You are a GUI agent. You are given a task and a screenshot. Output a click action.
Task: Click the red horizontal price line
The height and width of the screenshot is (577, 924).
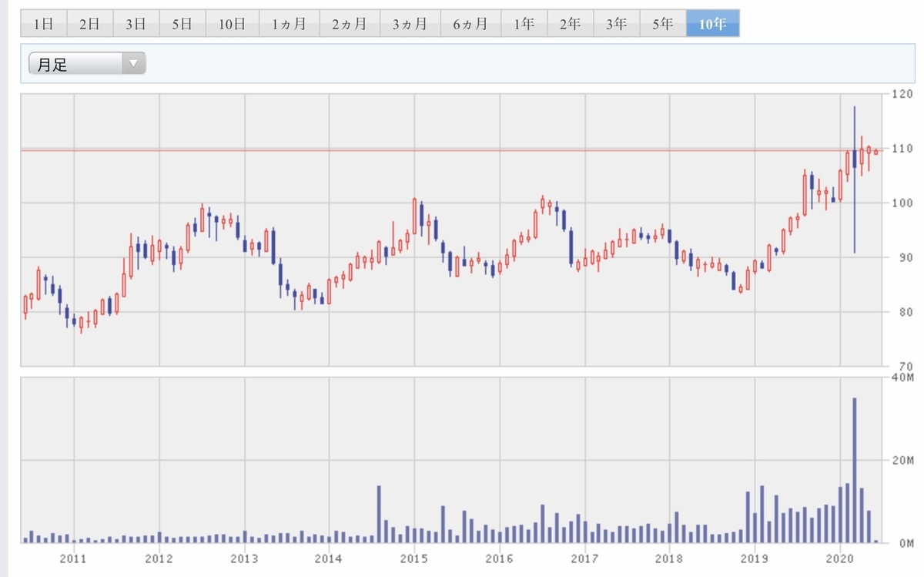tap(450, 150)
